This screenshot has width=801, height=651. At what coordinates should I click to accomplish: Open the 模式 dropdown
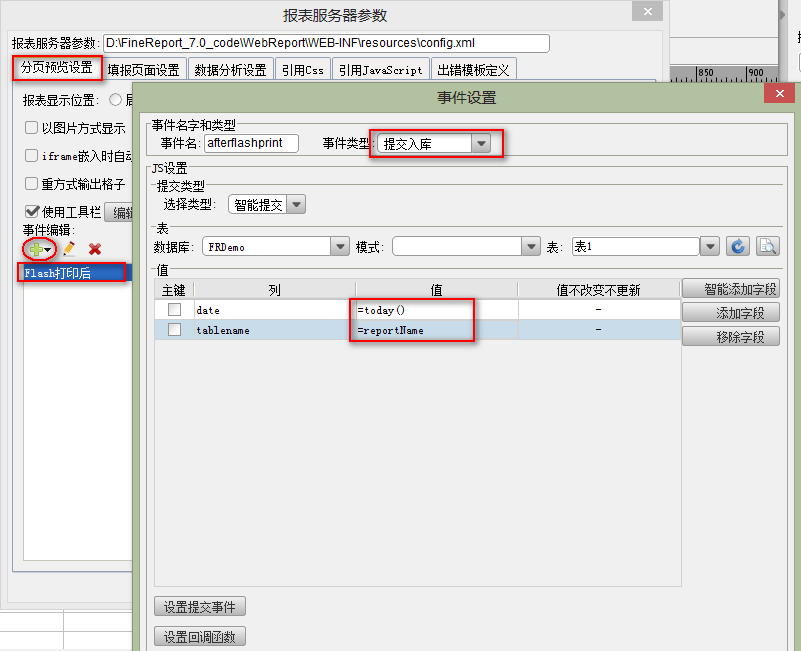coord(531,247)
